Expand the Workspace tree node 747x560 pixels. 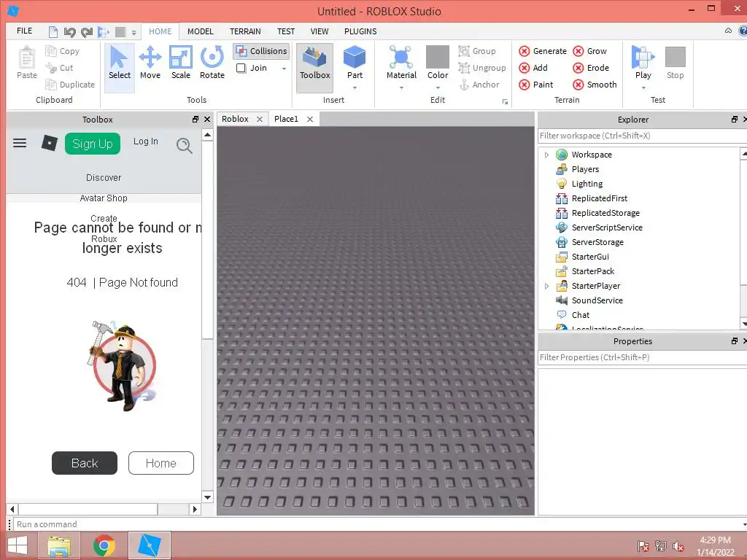click(546, 155)
